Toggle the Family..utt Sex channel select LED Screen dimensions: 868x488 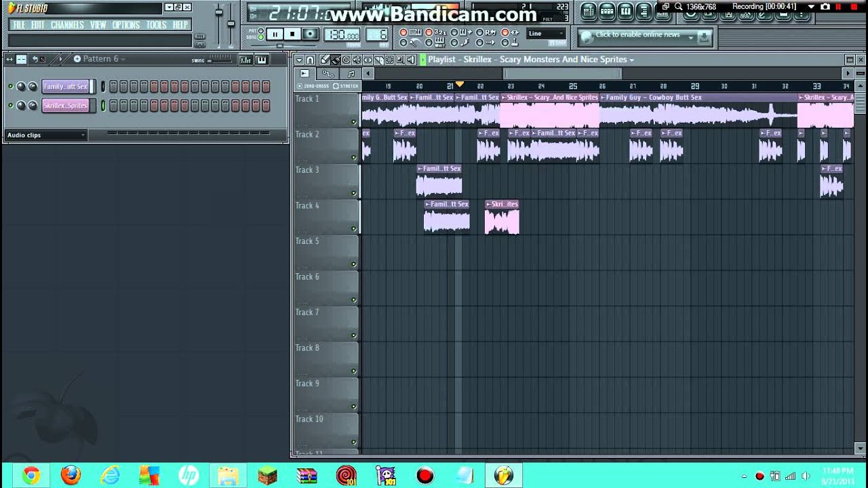point(103,86)
